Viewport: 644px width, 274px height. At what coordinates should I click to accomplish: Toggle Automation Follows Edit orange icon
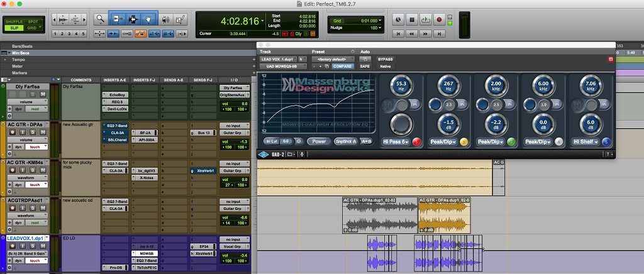tap(140, 34)
